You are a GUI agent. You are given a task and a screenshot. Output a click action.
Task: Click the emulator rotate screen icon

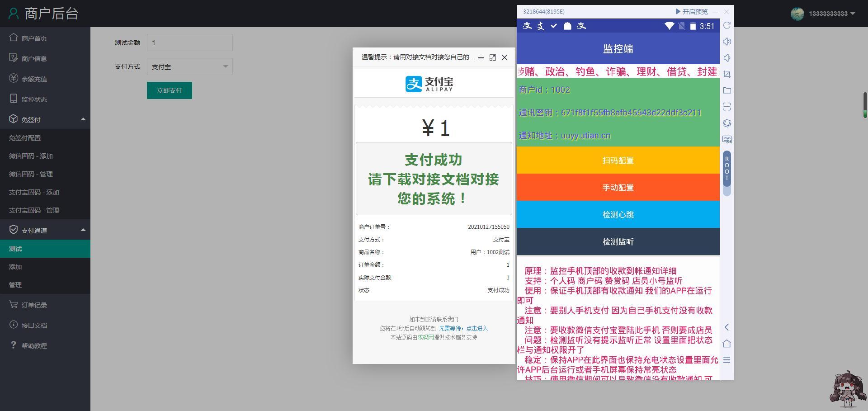tap(726, 123)
